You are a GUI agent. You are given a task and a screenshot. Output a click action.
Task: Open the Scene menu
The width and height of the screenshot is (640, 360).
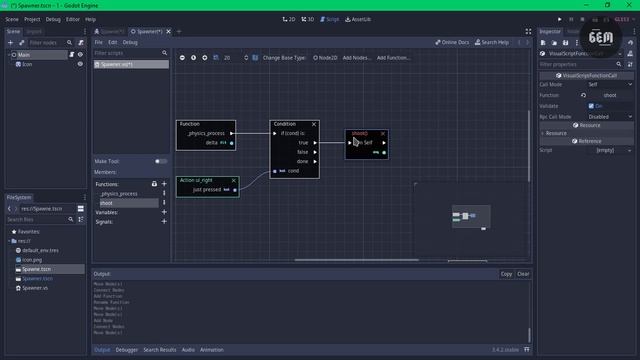point(12,19)
